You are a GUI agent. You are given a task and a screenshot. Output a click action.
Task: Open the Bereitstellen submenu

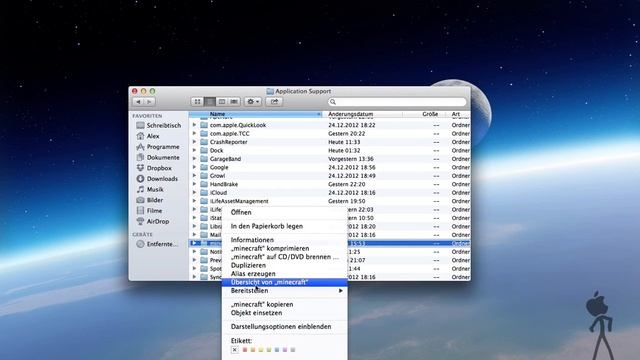tap(284, 291)
